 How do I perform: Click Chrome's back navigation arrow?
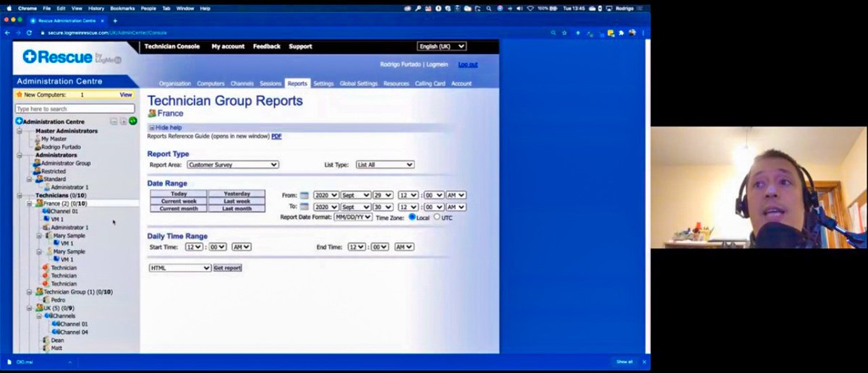8,33
